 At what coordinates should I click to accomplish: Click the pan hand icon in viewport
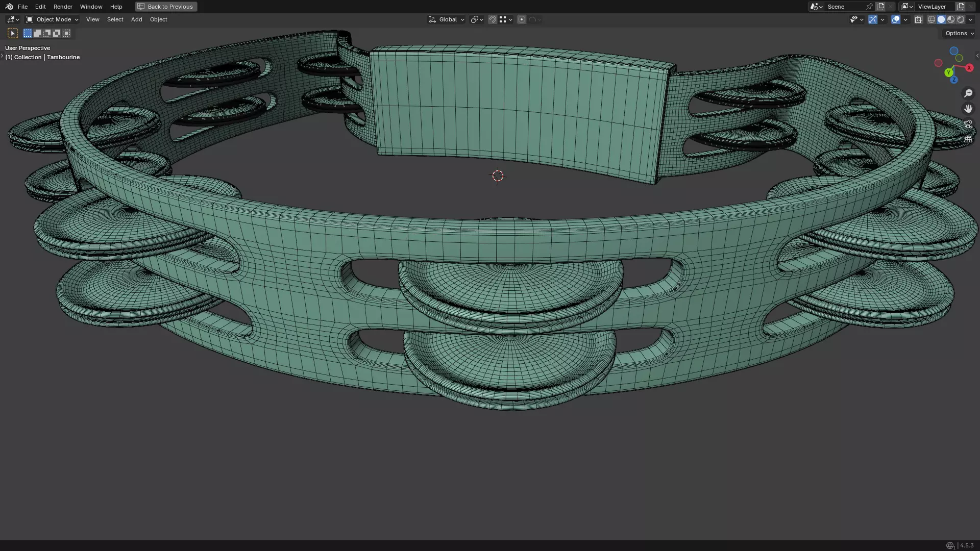point(968,109)
